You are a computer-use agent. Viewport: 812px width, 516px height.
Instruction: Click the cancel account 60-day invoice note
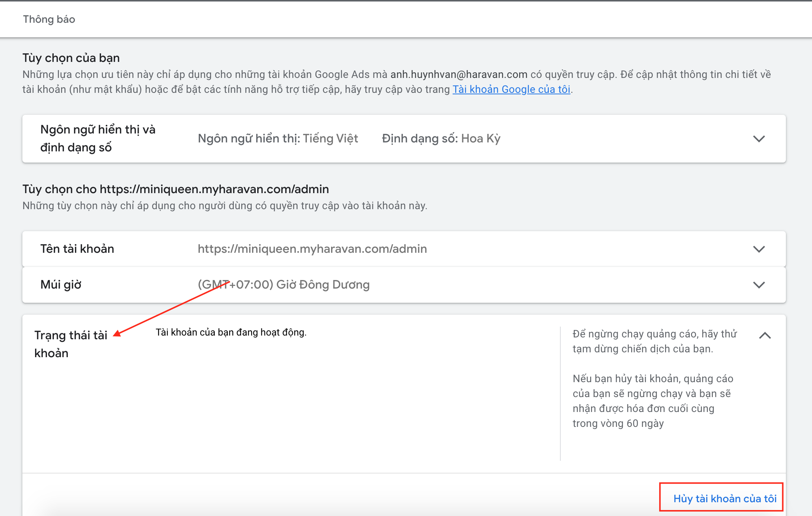pyautogui.click(x=652, y=401)
